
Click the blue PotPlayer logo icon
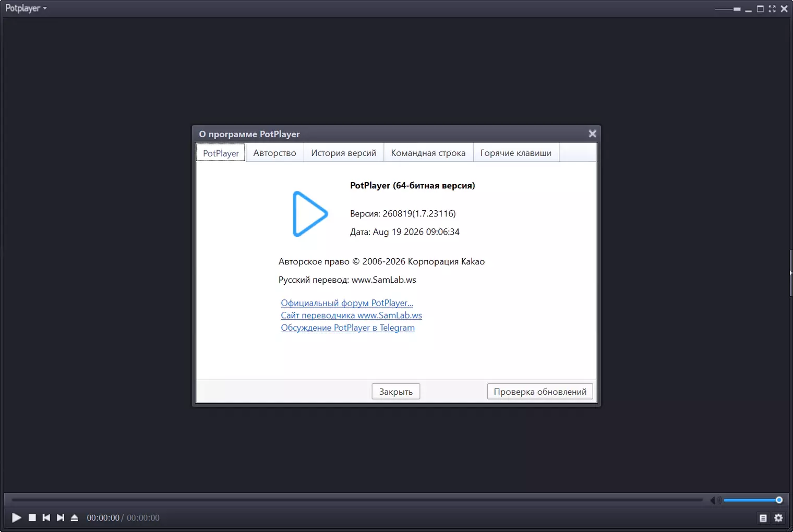click(x=310, y=214)
